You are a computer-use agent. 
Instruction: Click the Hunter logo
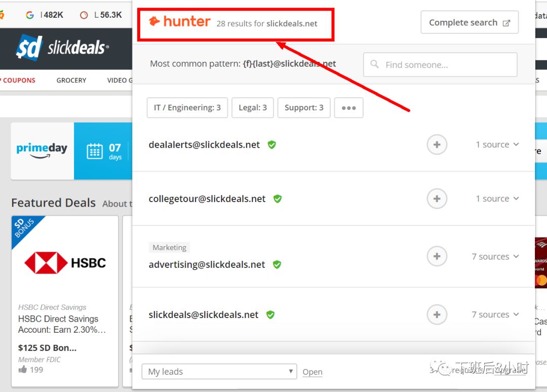pos(180,22)
